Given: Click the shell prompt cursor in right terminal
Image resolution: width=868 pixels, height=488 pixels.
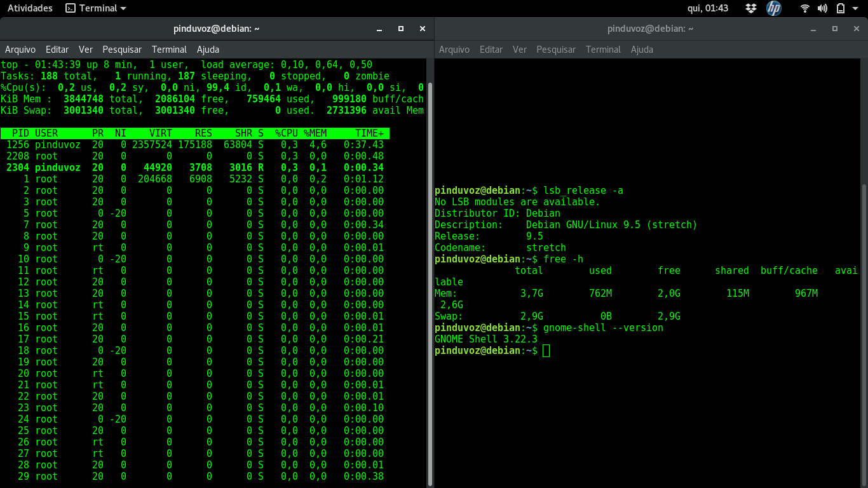Looking at the screenshot, I should (x=546, y=351).
